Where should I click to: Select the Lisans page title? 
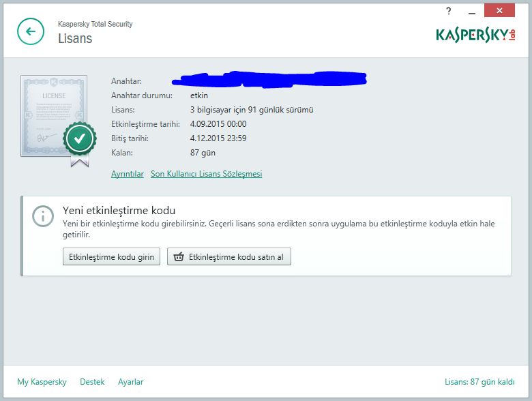(x=75, y=38)
